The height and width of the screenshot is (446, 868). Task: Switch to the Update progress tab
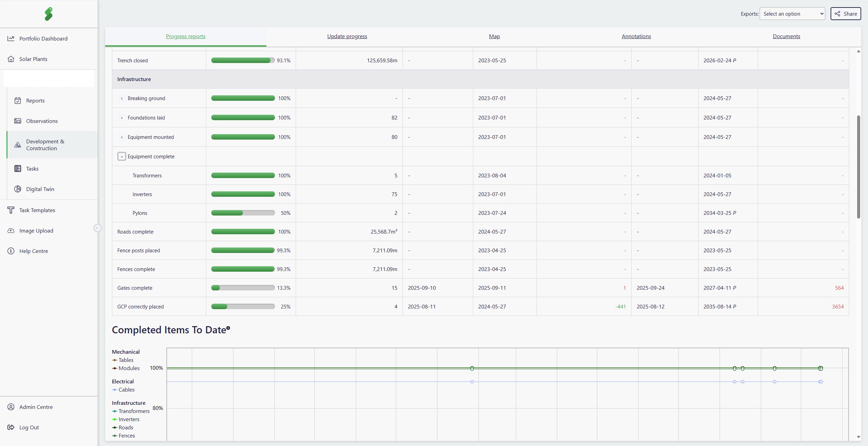[x=347, y=36]
